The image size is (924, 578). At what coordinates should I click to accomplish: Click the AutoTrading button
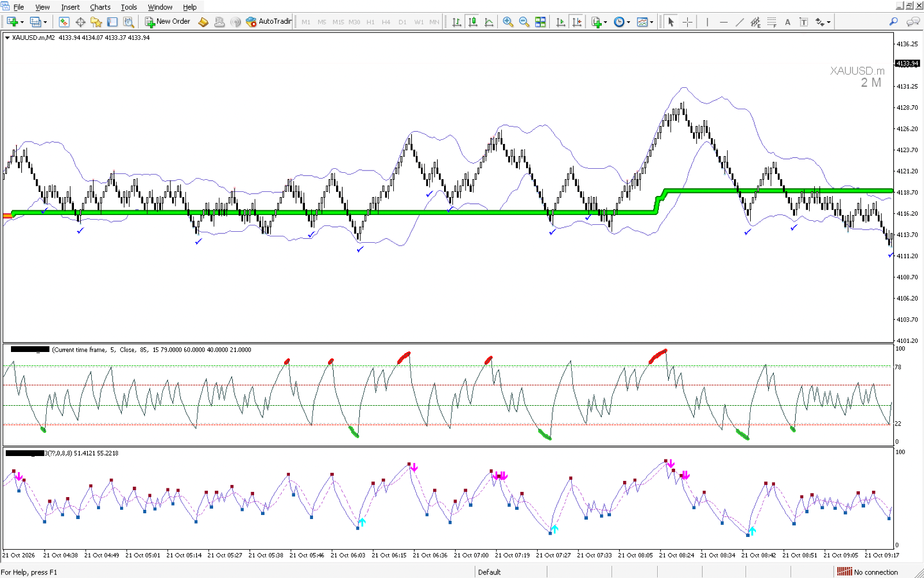tap(269, 22)
